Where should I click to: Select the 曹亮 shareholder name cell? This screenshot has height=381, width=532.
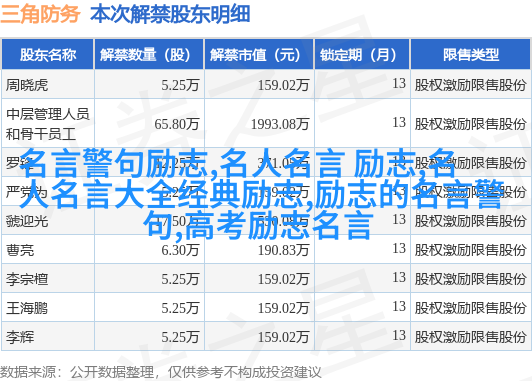(20, 250)
